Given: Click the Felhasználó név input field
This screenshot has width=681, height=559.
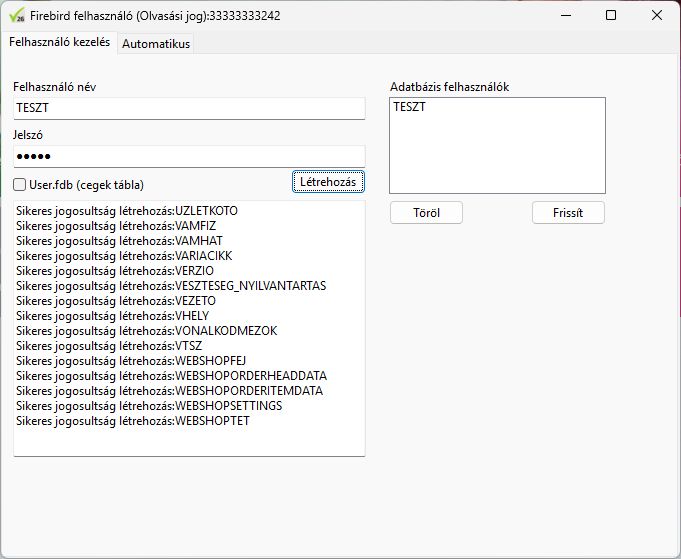Looking at the screenshot, I should click(189, 108).
